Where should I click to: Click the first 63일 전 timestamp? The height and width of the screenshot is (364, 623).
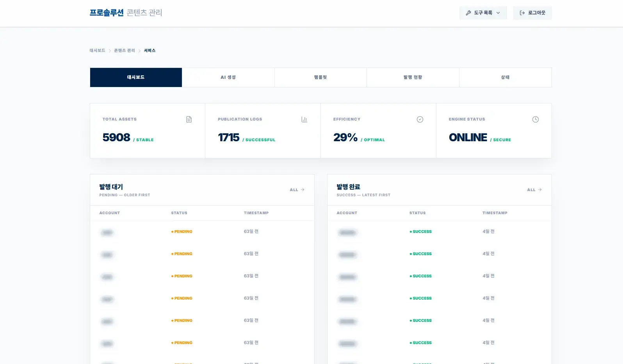tap(251, 231)
